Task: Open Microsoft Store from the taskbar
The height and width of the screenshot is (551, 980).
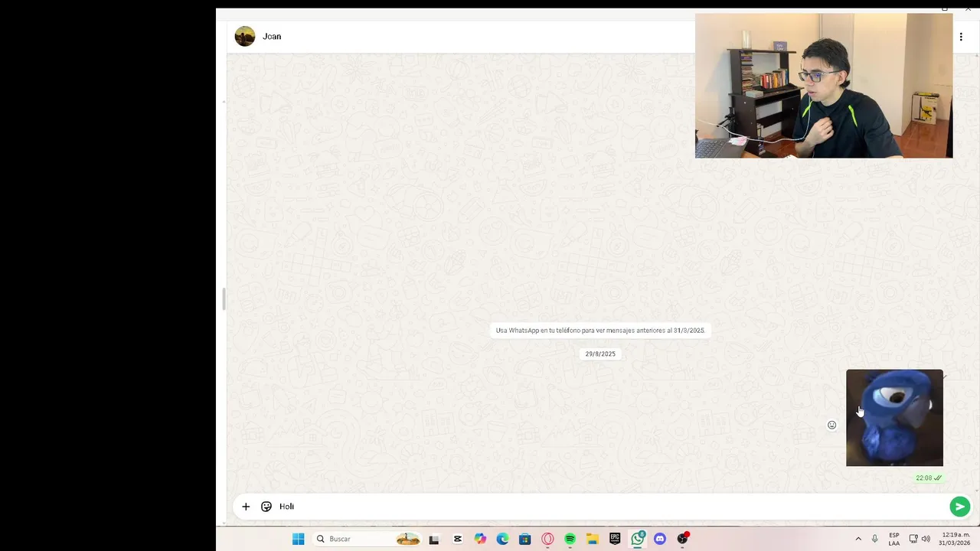Action: click(x=524, y=539)
